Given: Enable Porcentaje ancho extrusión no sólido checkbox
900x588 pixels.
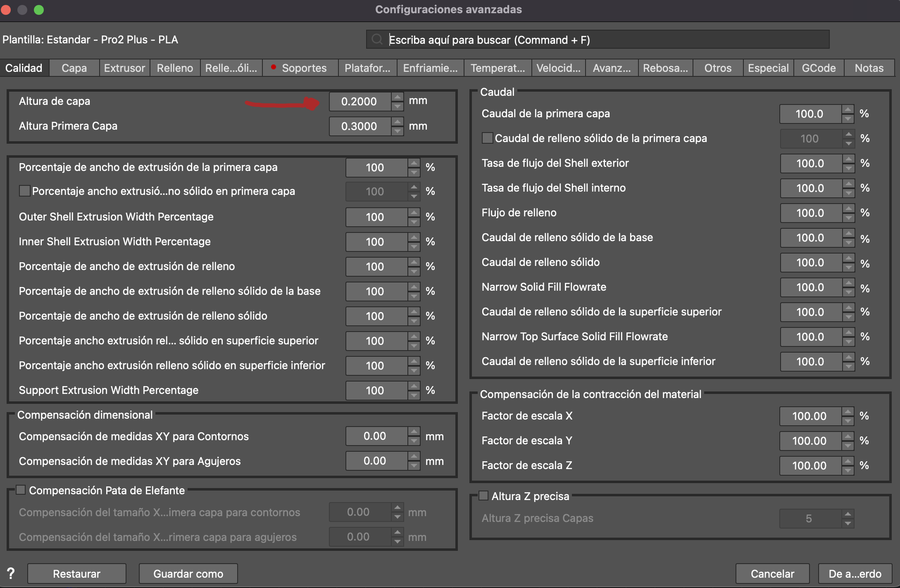Looking at the screenshot, I should [24, 191].
